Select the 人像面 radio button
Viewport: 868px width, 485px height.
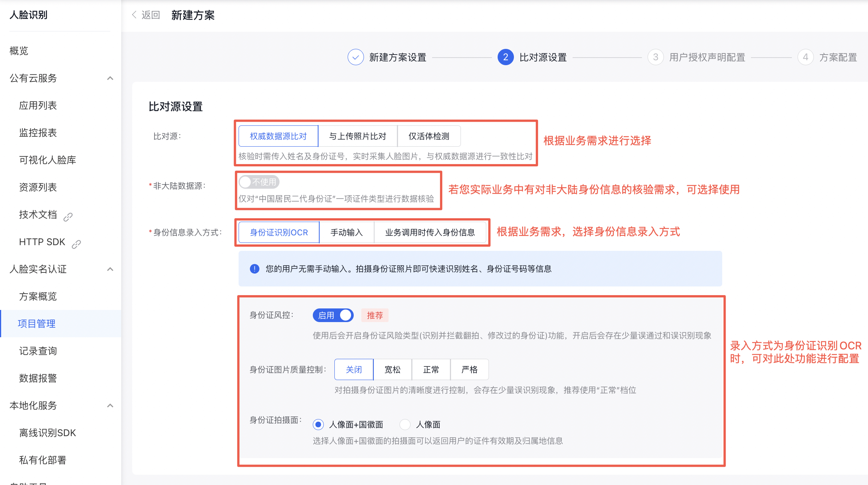[405, 424]
